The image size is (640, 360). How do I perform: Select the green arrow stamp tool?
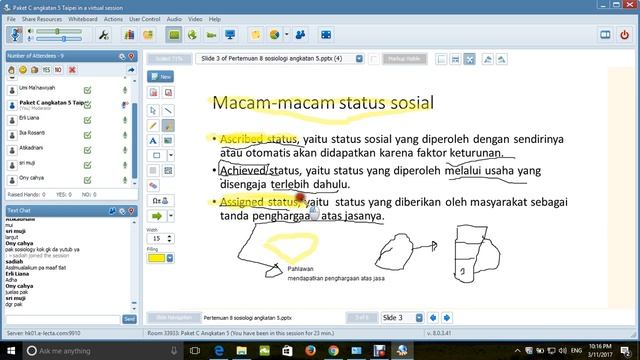pos(157,216)
